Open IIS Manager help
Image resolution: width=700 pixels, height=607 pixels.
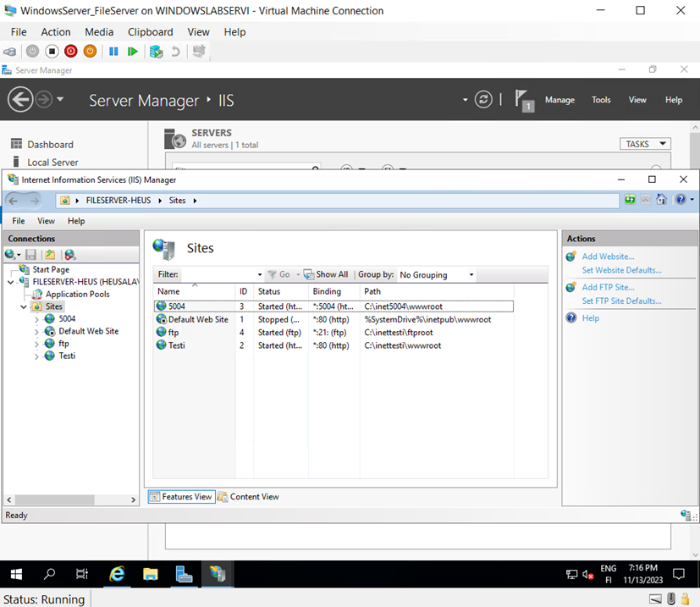click(x=682, y=200)
